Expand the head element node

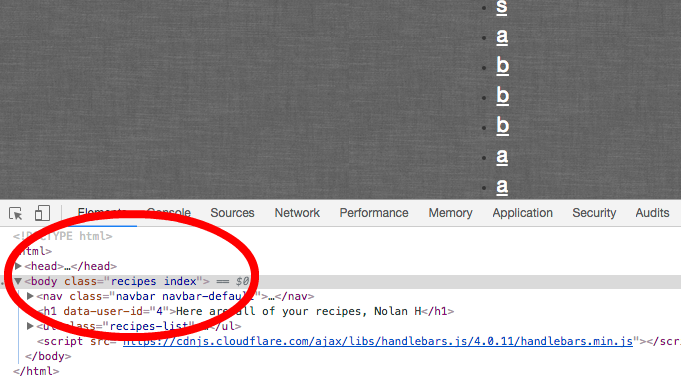tap(18, 266)
